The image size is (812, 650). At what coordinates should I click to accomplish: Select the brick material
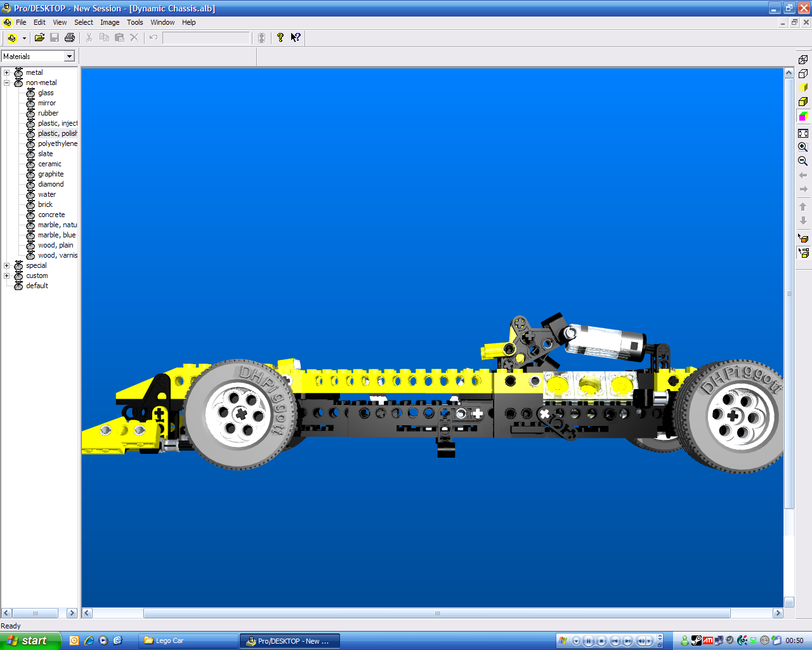(45, 204)
